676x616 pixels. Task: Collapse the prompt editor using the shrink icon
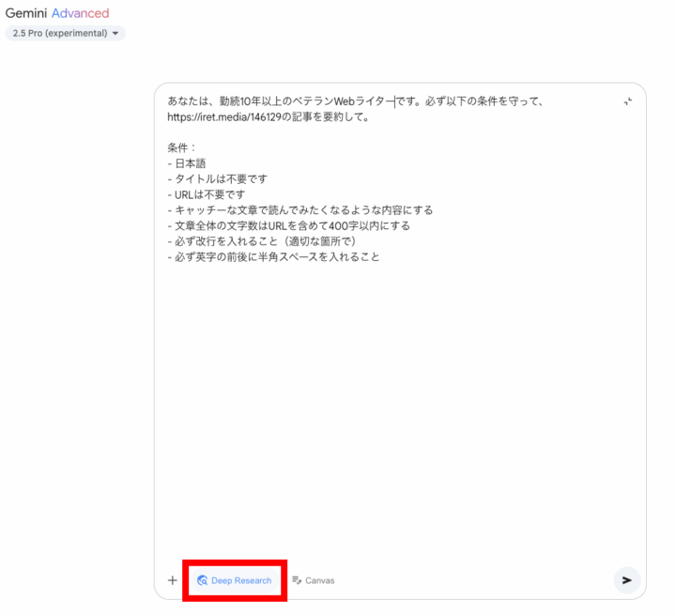(x=628, y=101)
